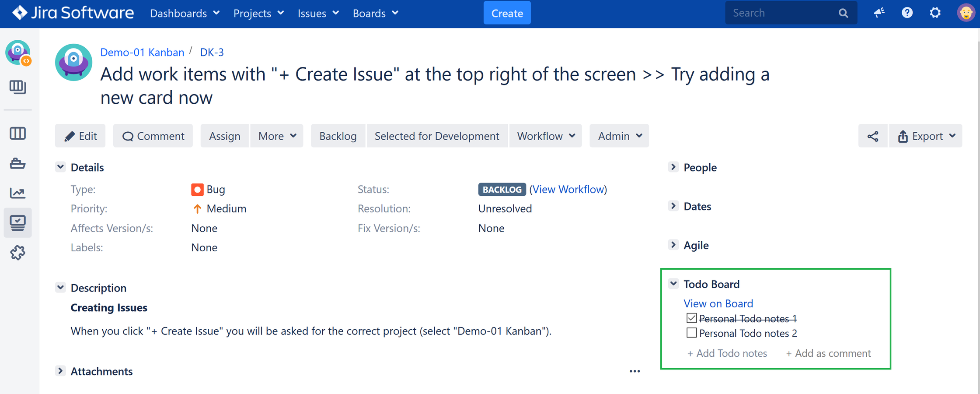
Task: Expand the People section
Action: [x=673, y=167]
